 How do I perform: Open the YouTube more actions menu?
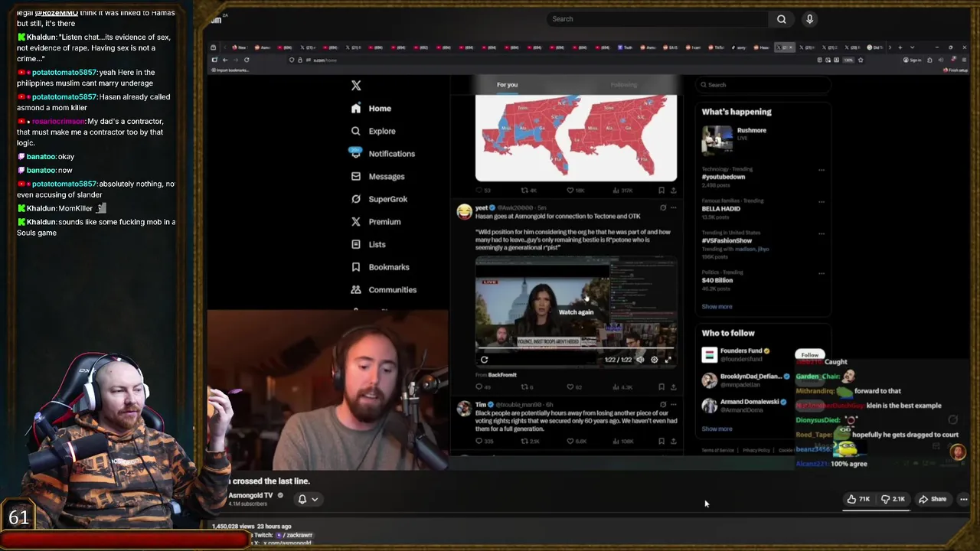pos(964,499)
